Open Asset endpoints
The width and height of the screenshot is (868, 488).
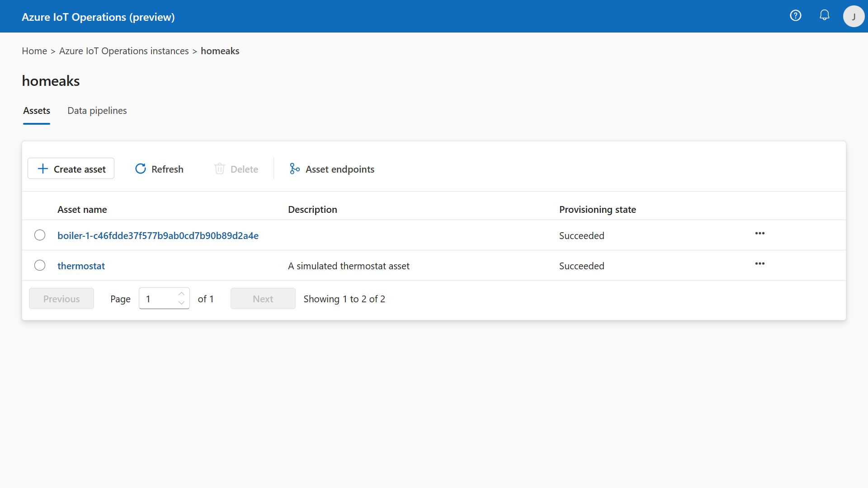(332, 169)
